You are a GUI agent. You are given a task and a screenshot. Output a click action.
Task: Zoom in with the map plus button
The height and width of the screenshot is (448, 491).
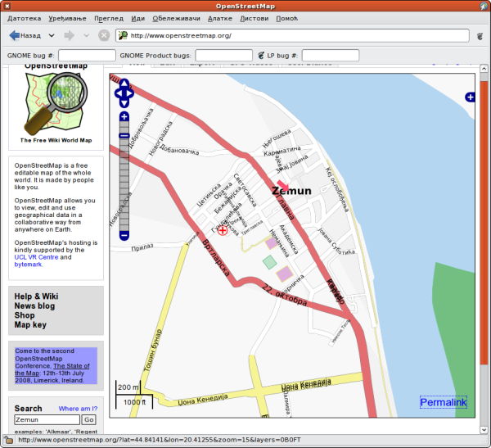124,116
